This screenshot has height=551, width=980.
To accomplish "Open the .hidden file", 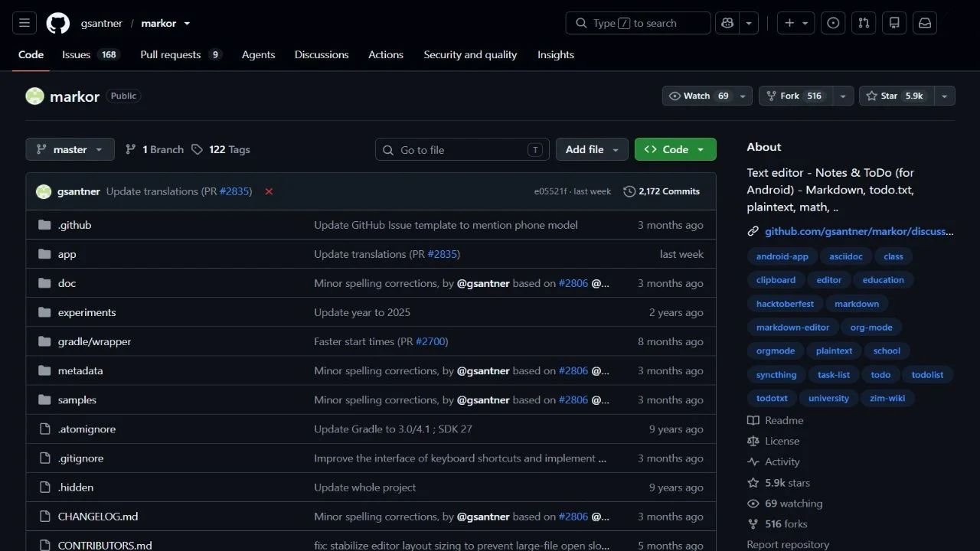I will (76, 487).
